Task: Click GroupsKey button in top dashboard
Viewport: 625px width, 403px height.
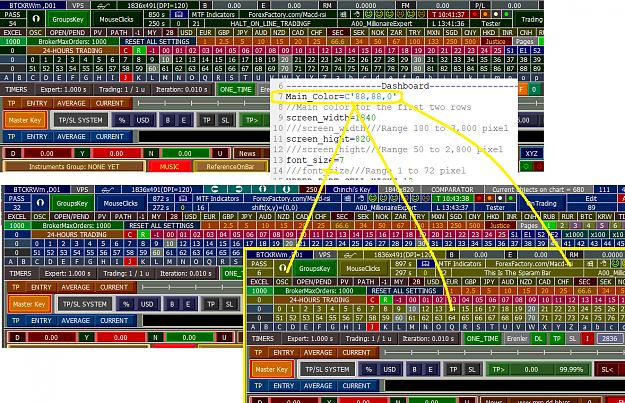Action: pyautogui.click(x=68, y=19)
